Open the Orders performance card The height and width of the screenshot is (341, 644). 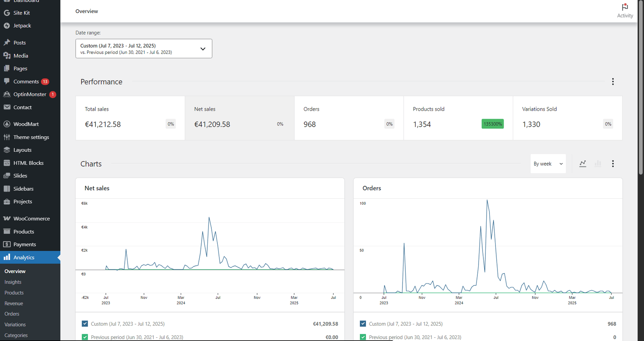pos(349,118)
